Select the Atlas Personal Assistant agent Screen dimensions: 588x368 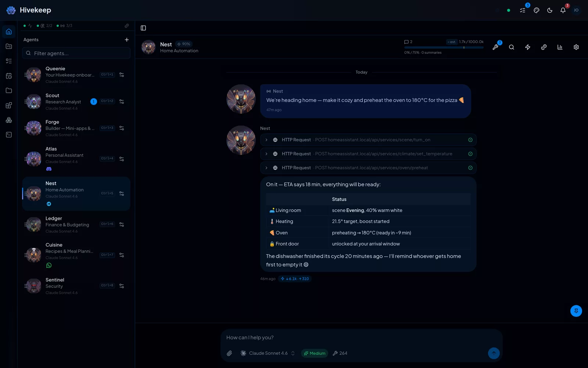(x=76, y=159)
